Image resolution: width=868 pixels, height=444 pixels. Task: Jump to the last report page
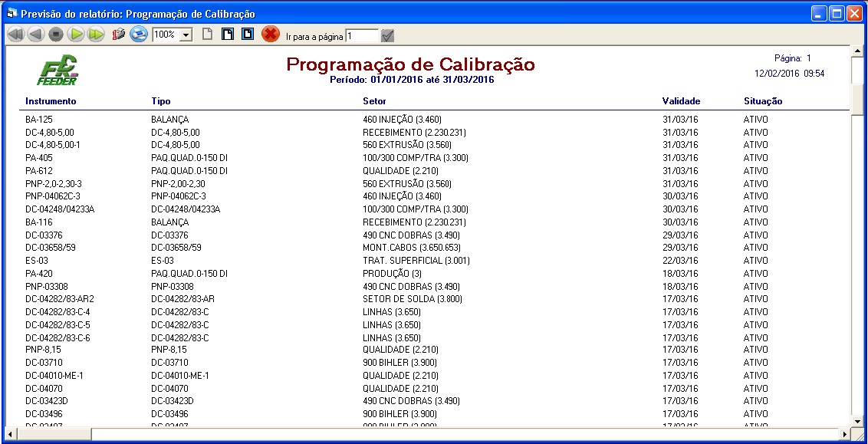(x=96, y=35)
